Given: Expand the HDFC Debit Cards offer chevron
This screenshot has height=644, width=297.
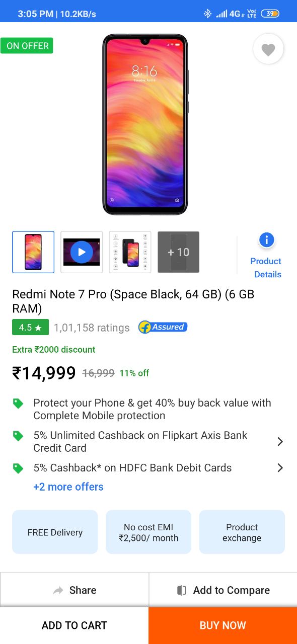Looking at the screenshot, I should pyautogui.click(x=280, y=468).
